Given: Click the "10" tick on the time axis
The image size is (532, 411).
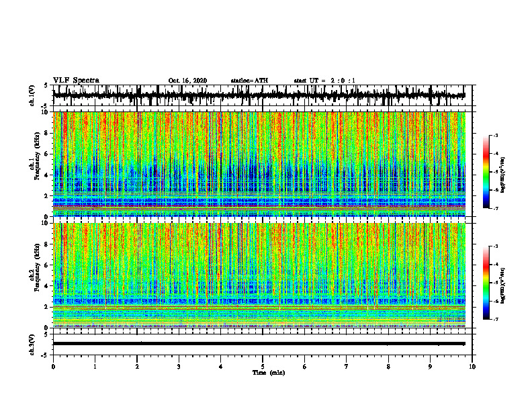Looking at the screenshot, I should [472, 367].
